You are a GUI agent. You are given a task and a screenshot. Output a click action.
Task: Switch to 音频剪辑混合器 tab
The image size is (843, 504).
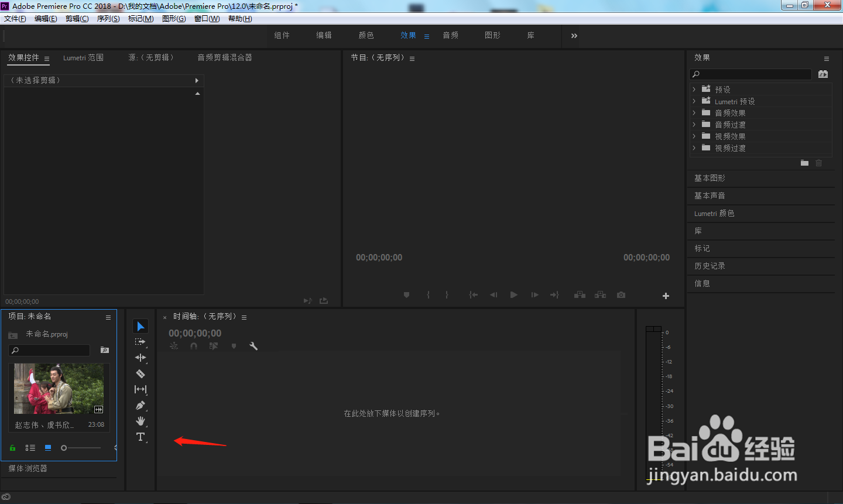click(225, 57)
